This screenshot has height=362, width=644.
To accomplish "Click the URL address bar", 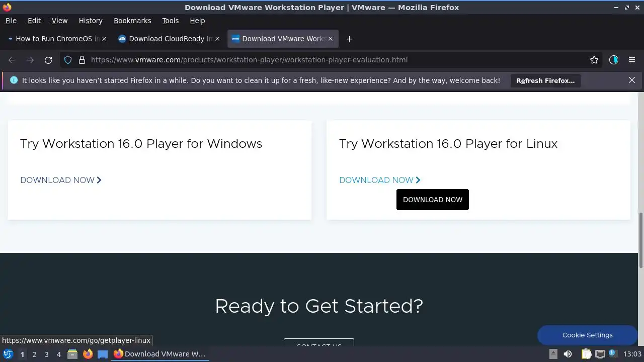I will coord(332,60).
